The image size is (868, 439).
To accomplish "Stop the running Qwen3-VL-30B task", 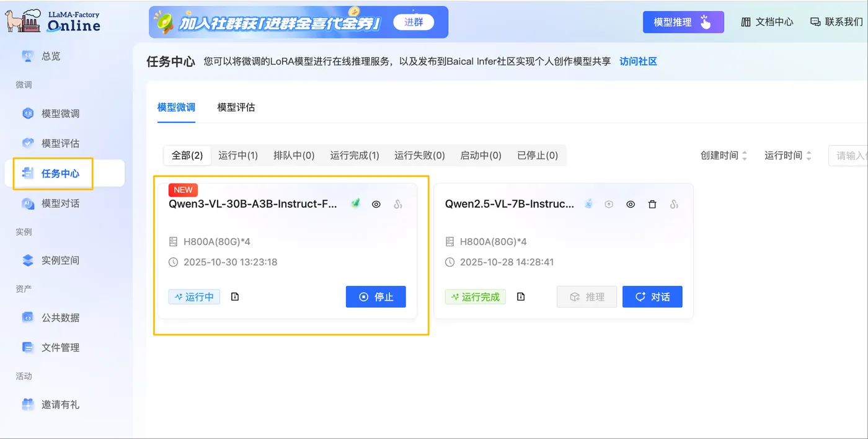I will point(376,296).
